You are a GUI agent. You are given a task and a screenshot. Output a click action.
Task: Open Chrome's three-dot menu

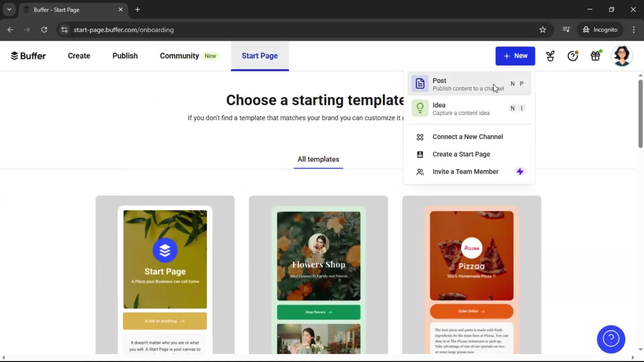[634, 30]
